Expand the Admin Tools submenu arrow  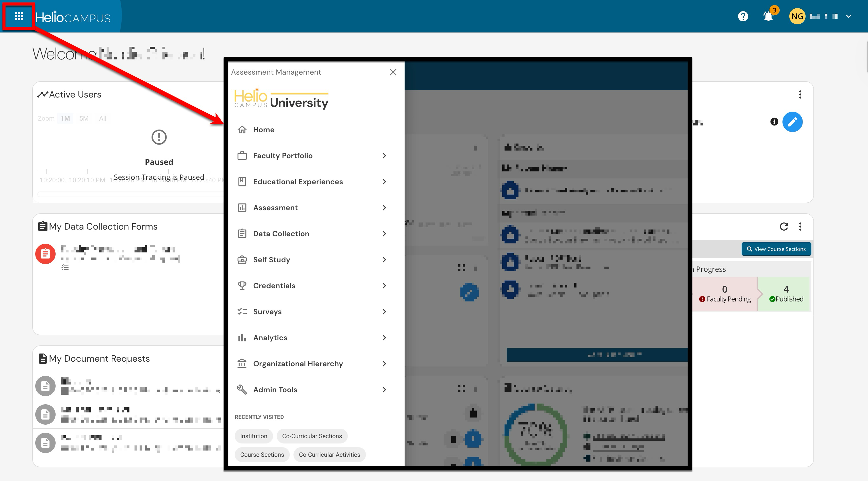[x=384, y=390]
